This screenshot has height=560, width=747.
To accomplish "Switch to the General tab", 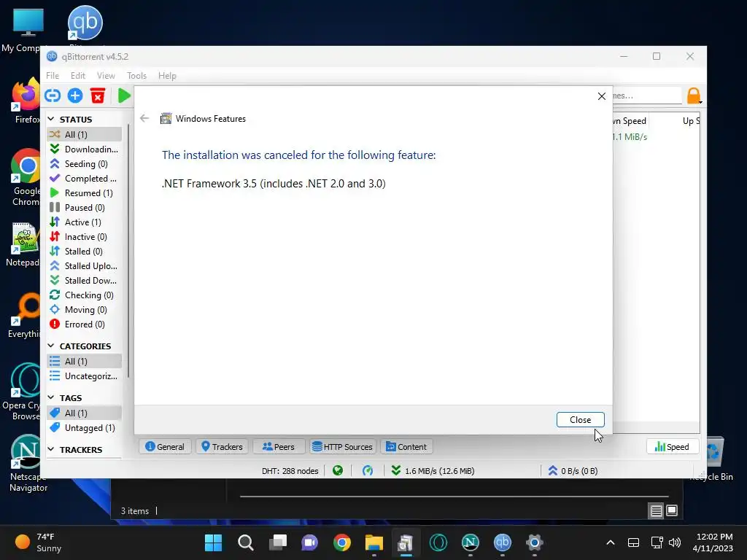I will 165,447.
